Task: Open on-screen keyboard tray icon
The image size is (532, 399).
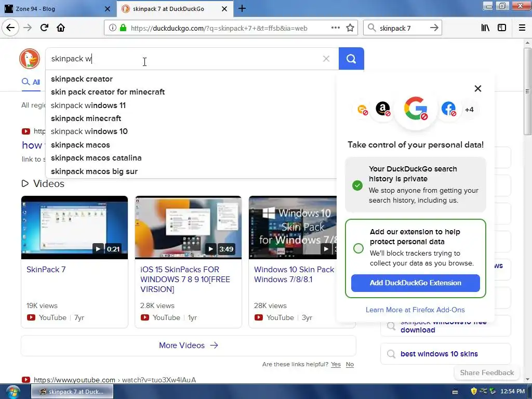Action: [455, 392]
